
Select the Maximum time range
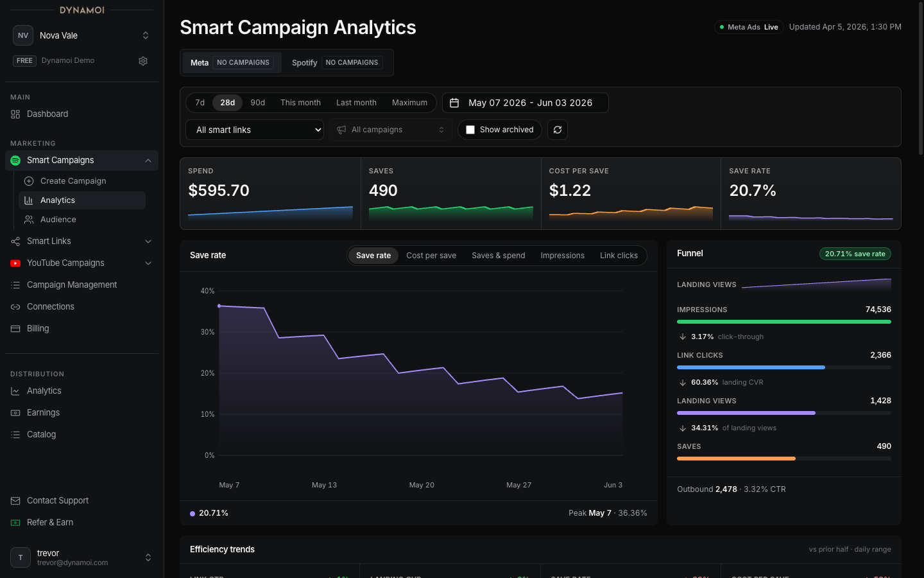[x=409, y=103]
